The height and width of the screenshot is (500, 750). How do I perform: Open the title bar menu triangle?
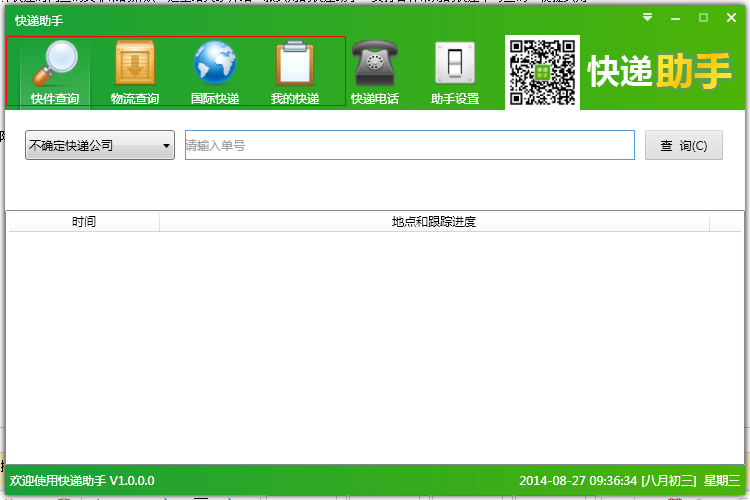pyautogui.click(x=647, y=18)
